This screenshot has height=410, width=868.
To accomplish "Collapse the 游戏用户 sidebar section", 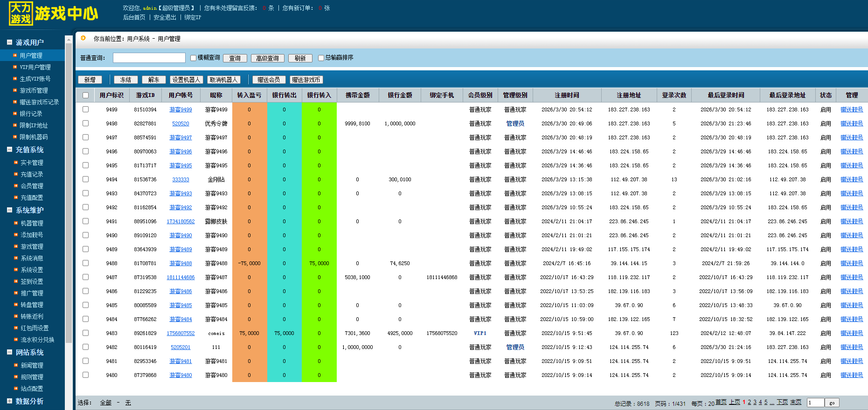I will [x=9, y=42].
